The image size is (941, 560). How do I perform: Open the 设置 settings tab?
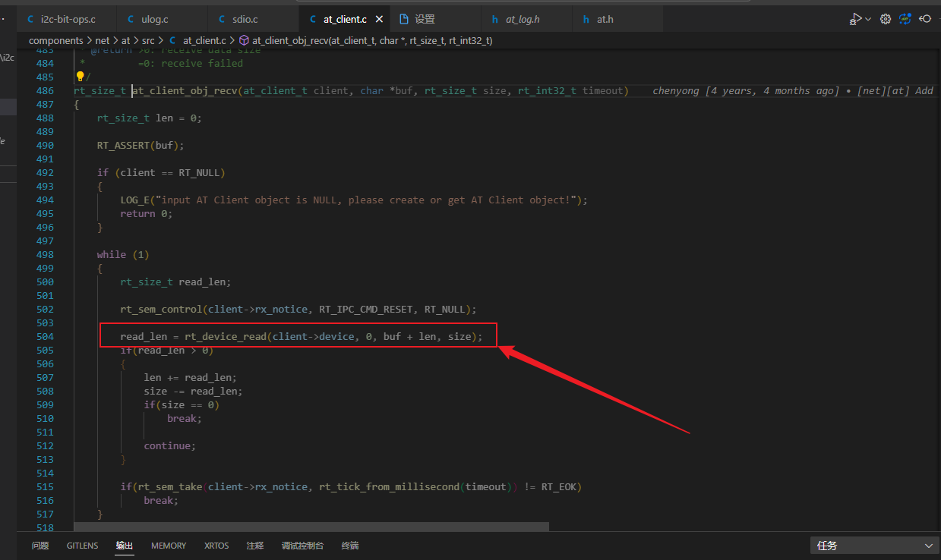[x=435, y=19]
